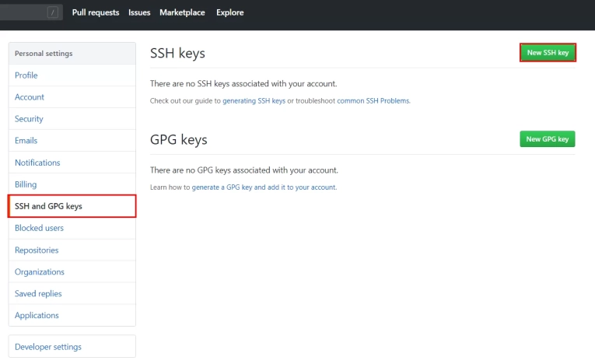
Task: Go to Security settings in sidebar
Action: [x=29, y=119]
